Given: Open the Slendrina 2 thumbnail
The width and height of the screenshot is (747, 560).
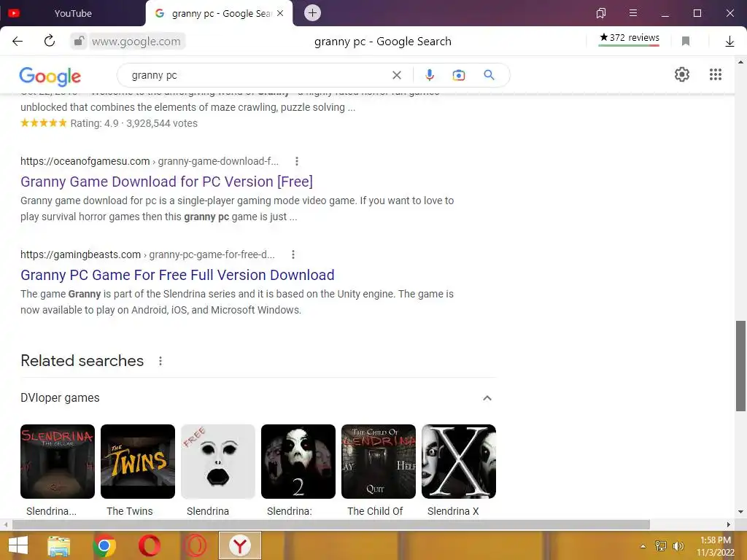Looking at the screenshot, I should tap(298, 462).
